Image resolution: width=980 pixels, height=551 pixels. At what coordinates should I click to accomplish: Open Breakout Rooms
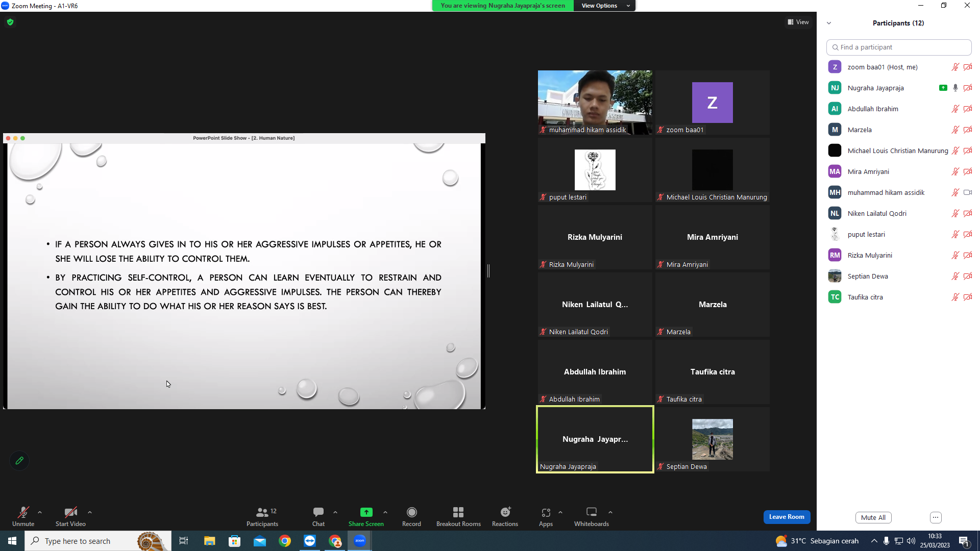click(458, 516)
